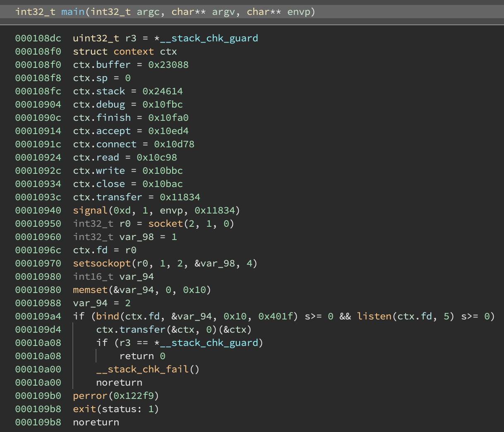Select the __stack_chk_fail call
The height and width of the screenshot is (432, 504).
pos(142,369)
